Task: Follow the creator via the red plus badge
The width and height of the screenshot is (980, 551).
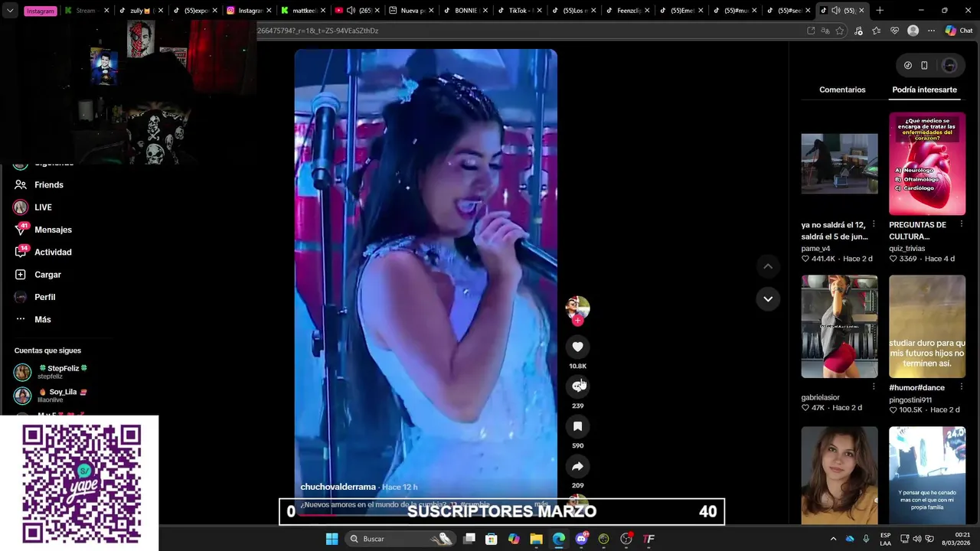Action: (x=577, y=321)
